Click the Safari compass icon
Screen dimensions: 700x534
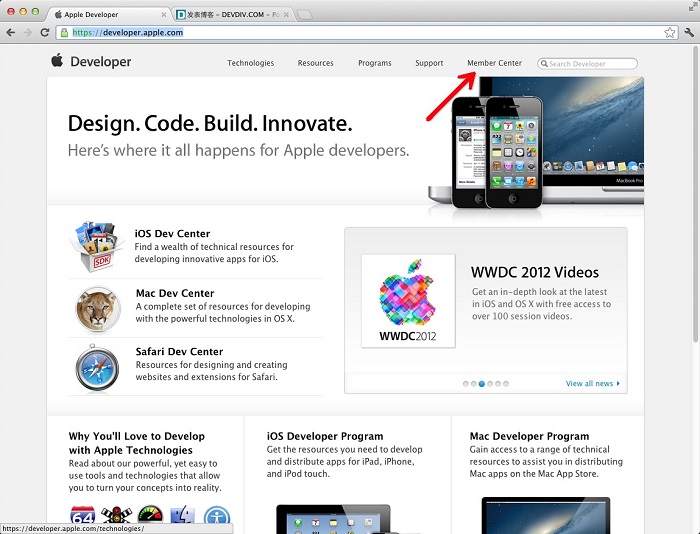tap(97, 367)
